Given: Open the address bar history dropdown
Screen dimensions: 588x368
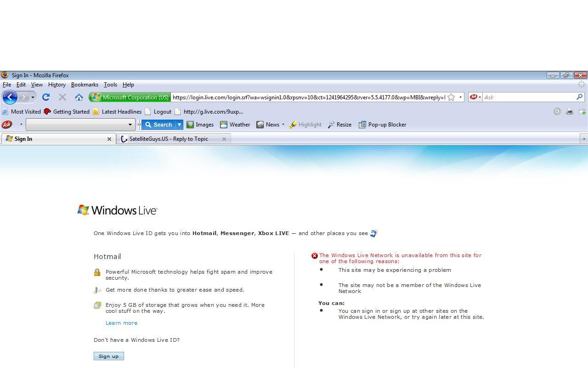Looking at the screenshot, I should [460, 97].
